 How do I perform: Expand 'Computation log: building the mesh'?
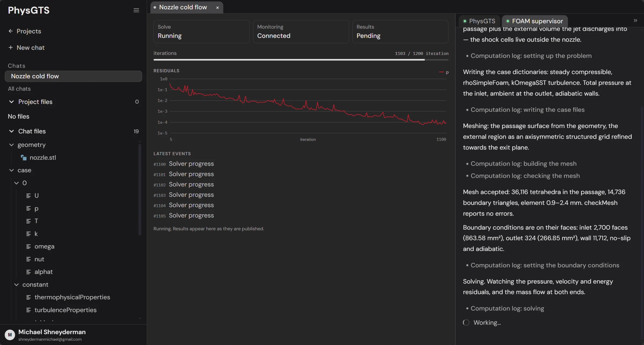pos(523,164)
